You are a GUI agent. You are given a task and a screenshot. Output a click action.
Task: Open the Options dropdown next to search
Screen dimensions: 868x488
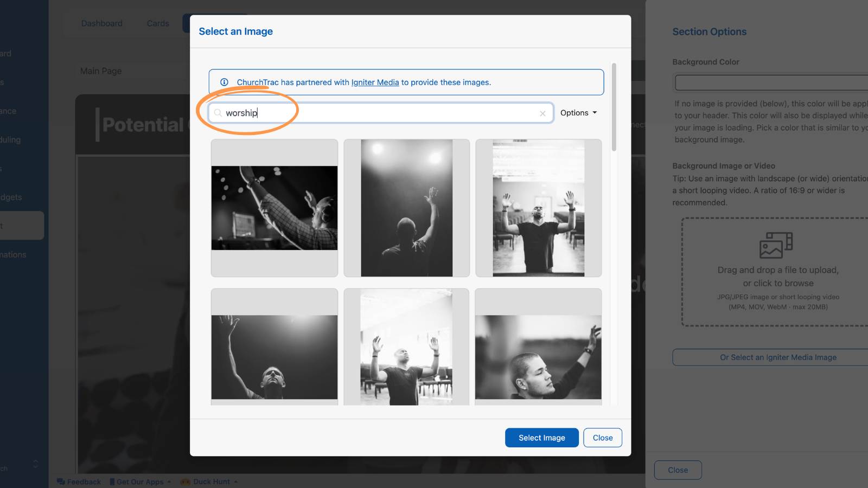pos(578,113)
